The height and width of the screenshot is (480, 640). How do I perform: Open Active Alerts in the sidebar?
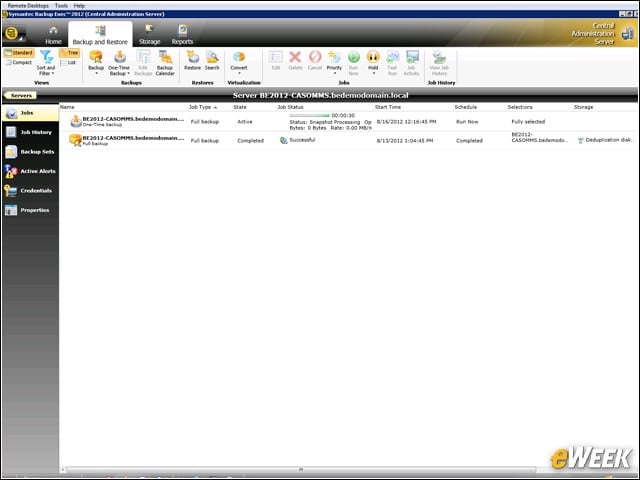30,171
